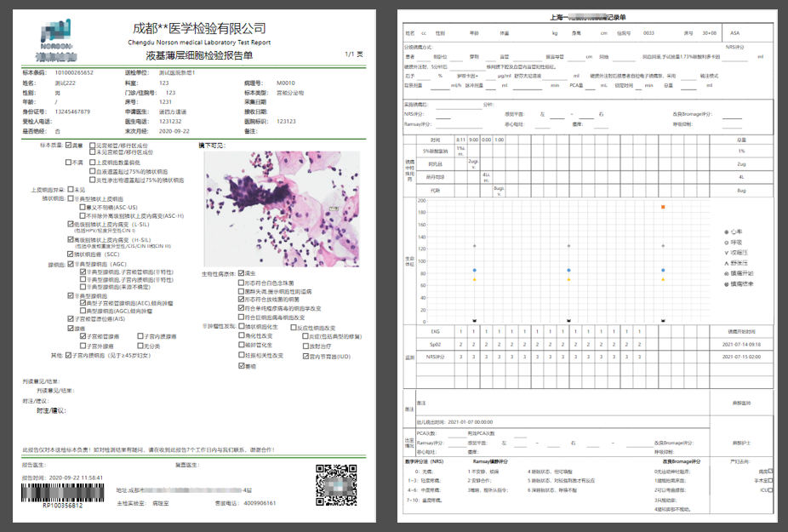Check the 上皮细胞数量偏低 checkbox
Viewport: 788px width, 532px height.
click(x=93, y=163)
